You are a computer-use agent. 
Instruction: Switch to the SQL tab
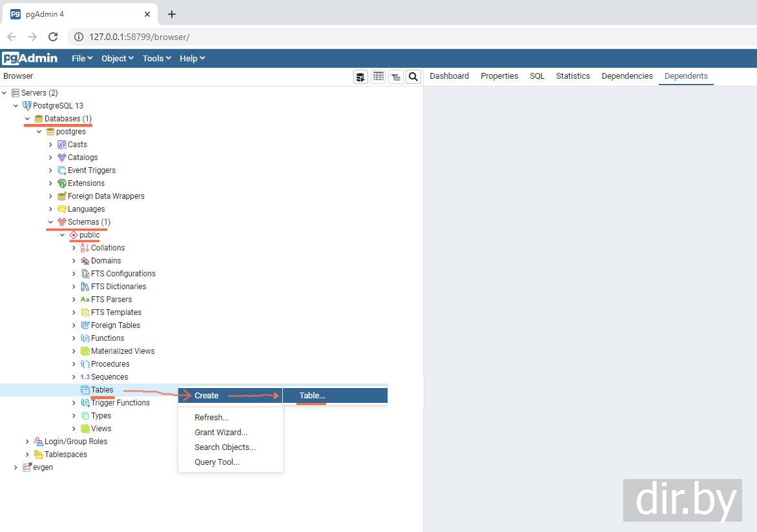click(537, 76)
